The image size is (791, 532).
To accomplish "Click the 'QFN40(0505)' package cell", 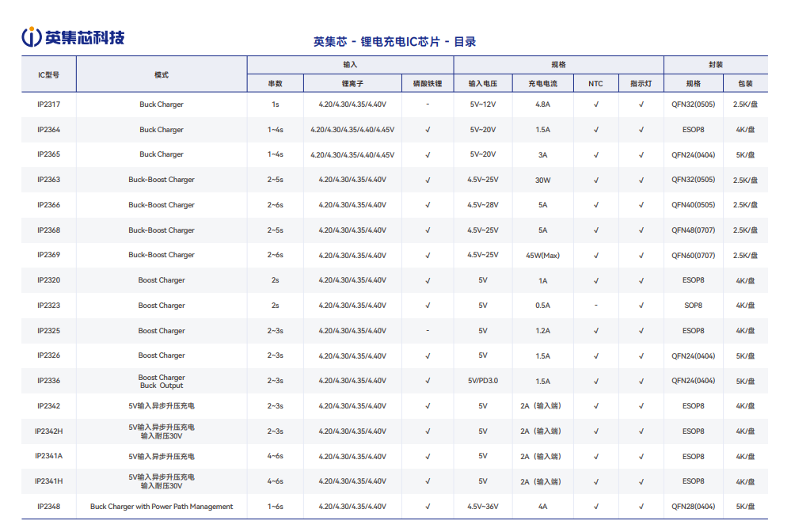I will click(693, 205).
